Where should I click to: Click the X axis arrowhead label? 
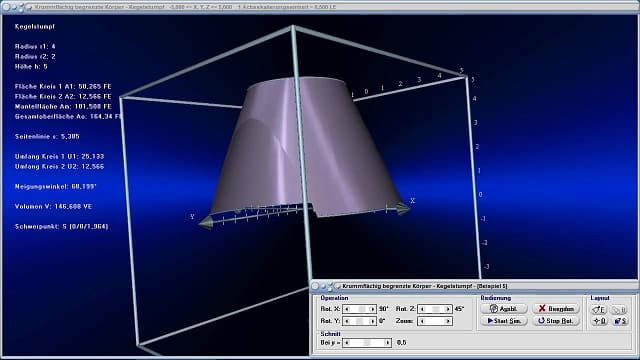(x=413, y=201)
